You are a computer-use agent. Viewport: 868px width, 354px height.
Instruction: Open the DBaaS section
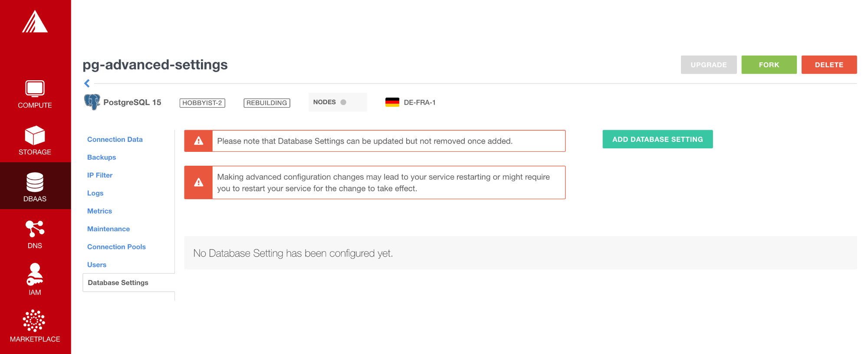(x=35, y=187)
